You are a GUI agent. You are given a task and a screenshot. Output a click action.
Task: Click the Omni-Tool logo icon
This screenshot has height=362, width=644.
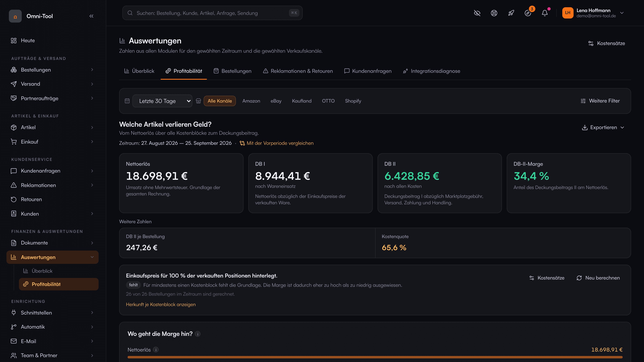click(x=15, y=16)
